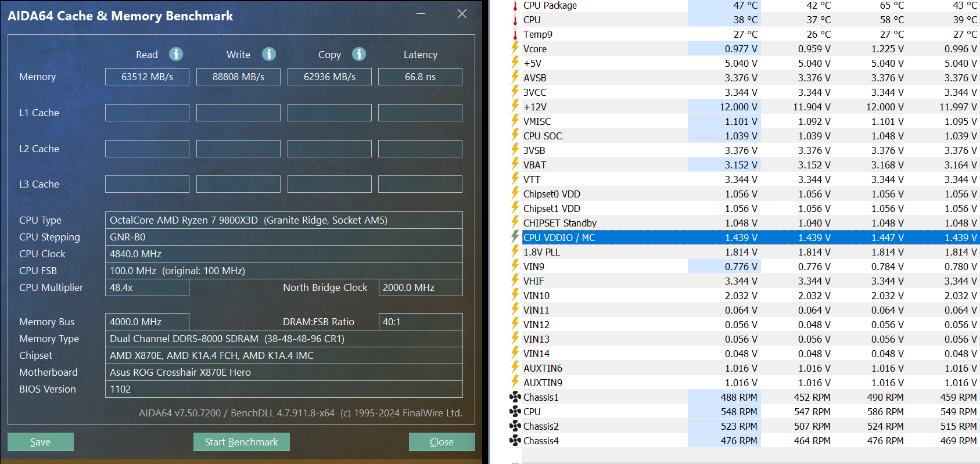Click the +12V 12.000 V current value
This screenshot has width=980, height=464.
(738, 107)
